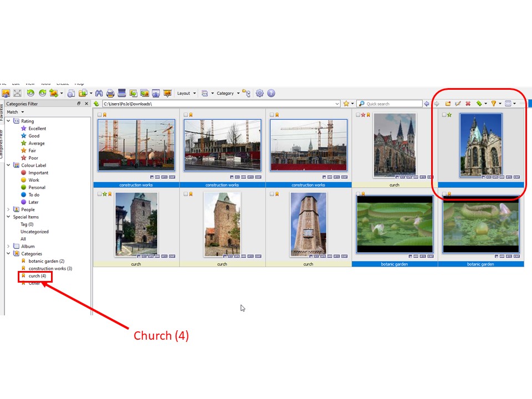The height and width of the screenshot is (399, 532).
Task: Open the Category dropdown in the toolbar
Action: pos(228,93)
